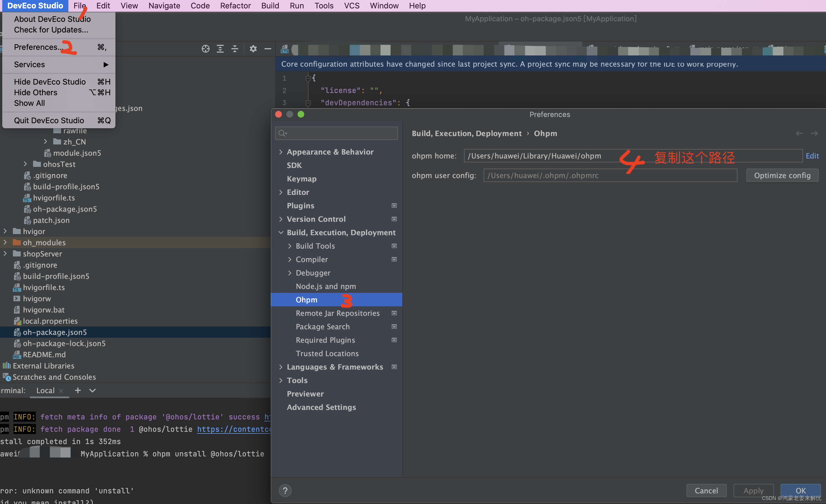Click the locate target icon in project toolbar
This screenshot has height=504, width=826.
pyautogui.click(x=205, y=49)
